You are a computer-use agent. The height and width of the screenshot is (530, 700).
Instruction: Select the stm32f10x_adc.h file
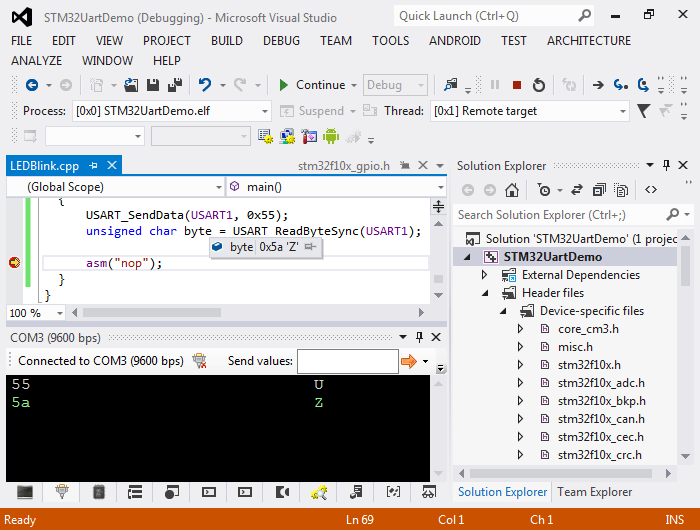[x=601, y=383]
